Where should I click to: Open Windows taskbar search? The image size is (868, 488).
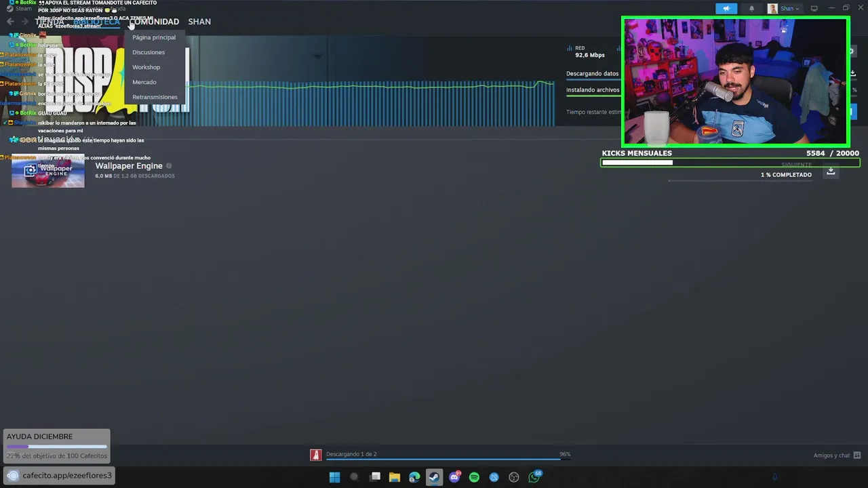tap(354, 477)
